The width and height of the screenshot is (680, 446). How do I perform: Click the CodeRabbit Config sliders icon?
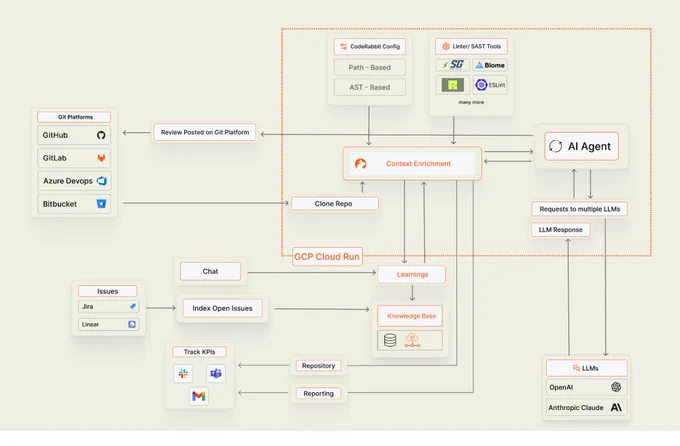point(343,46)
